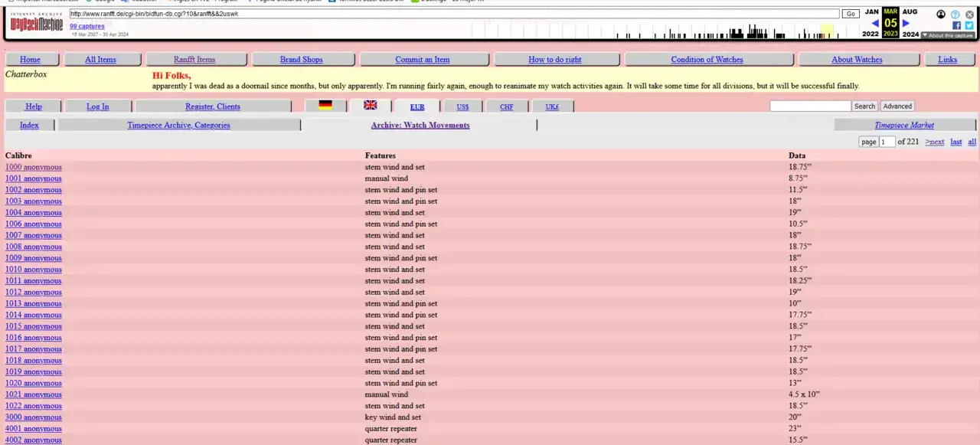Open calibre 4001 anonymous
This screenshot has width=980, height=445.
[34, 429]
